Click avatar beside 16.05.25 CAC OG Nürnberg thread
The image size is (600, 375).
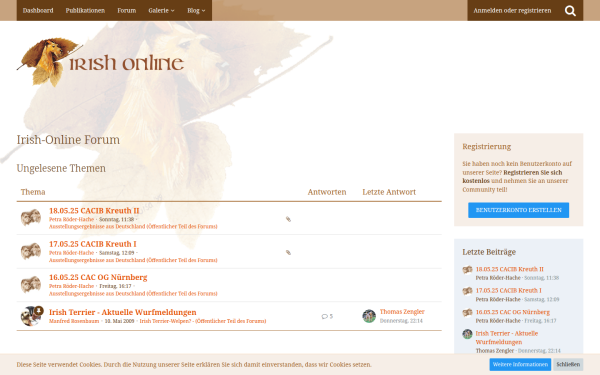pos(31,285)
